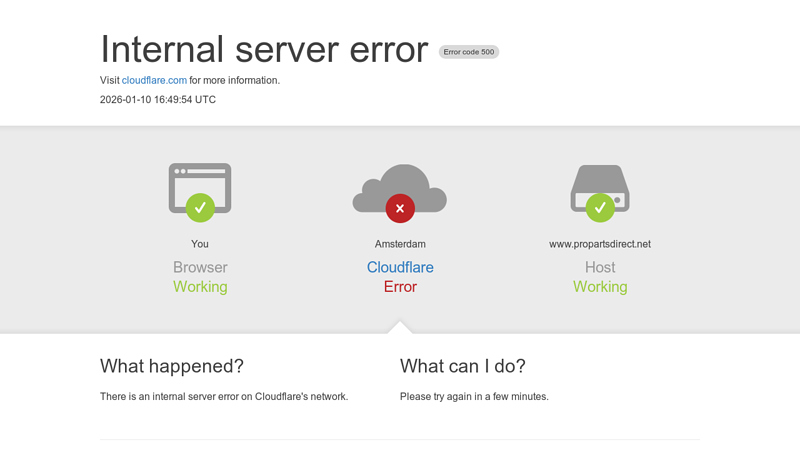Click the green checkmark on the browser icon
800x450 pixels.
200,208
